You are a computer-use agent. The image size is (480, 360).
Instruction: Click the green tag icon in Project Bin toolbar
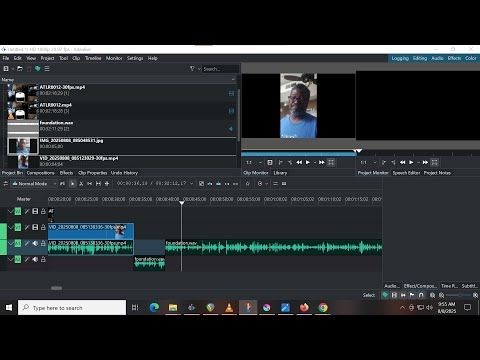pos(38,68)
